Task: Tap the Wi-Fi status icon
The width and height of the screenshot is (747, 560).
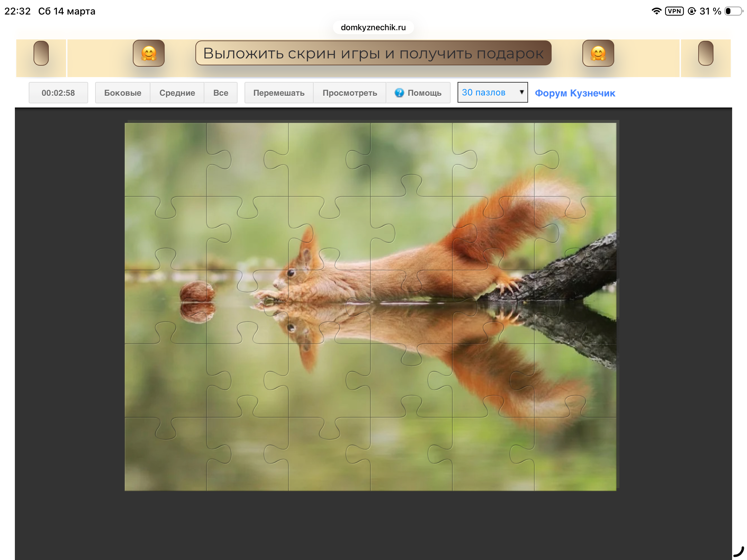Action: click(x=656, y=11)
